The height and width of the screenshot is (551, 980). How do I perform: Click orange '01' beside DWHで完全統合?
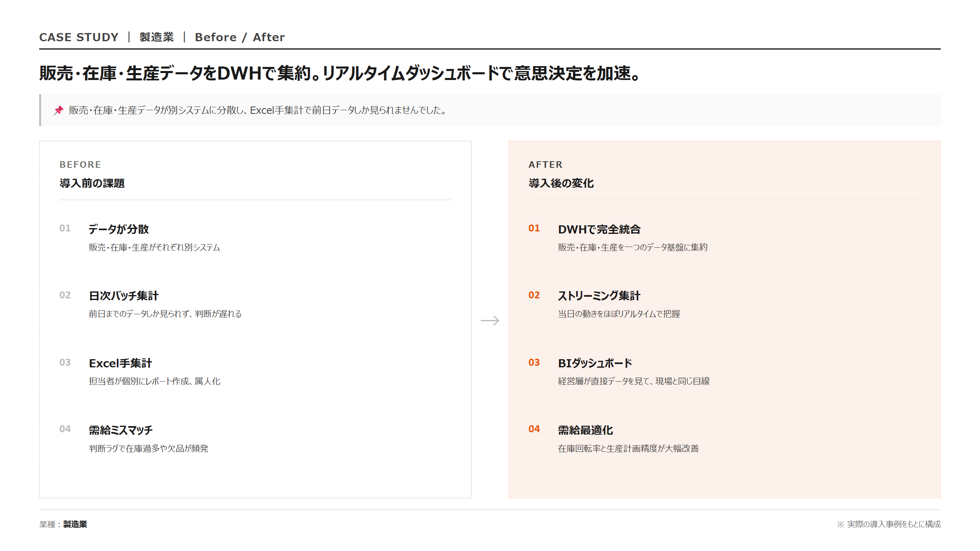click(534, 228)
